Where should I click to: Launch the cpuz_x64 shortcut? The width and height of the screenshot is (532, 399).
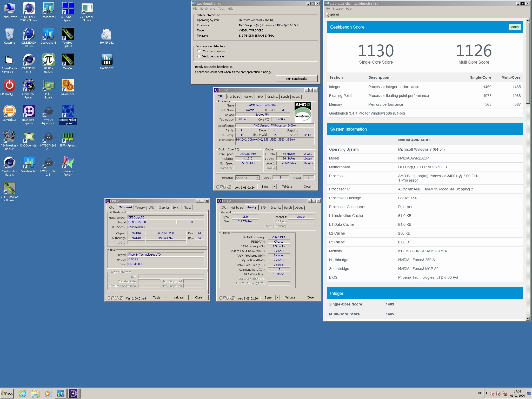click(x=29, y=115)
